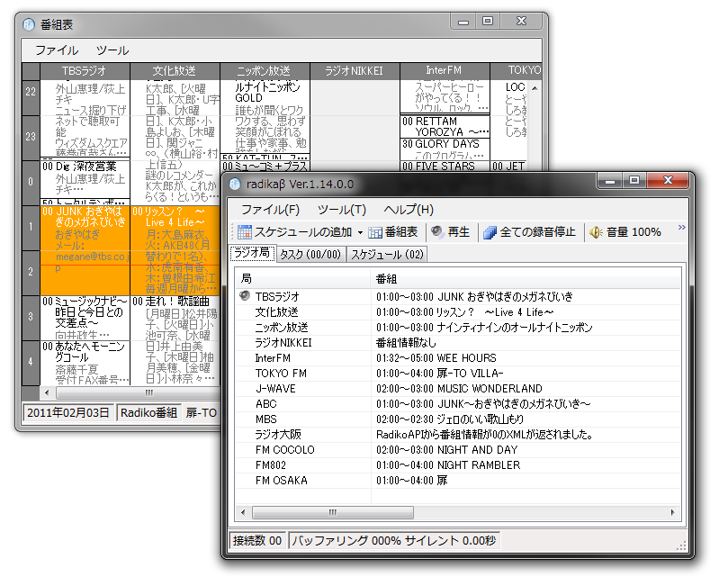
Task: Select the ニッポン放送 station row
Action: pyautogui.click(x=458, y=328)
